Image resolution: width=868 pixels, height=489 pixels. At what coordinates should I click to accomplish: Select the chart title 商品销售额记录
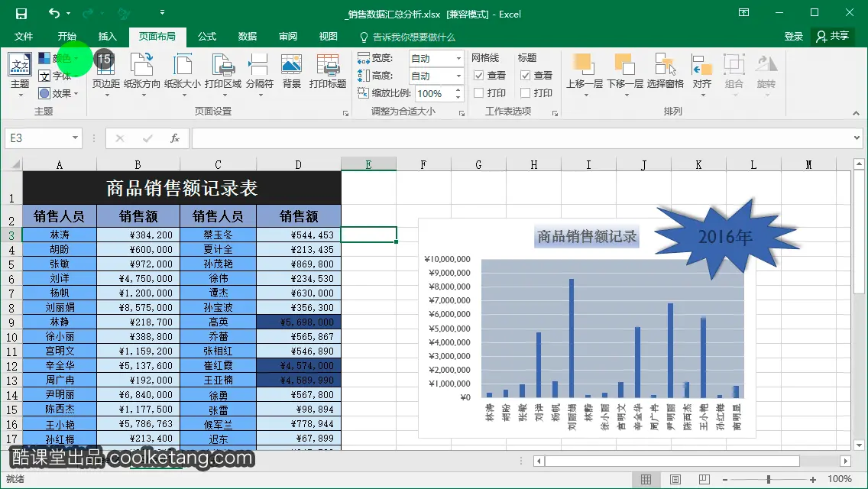[587, 236]
